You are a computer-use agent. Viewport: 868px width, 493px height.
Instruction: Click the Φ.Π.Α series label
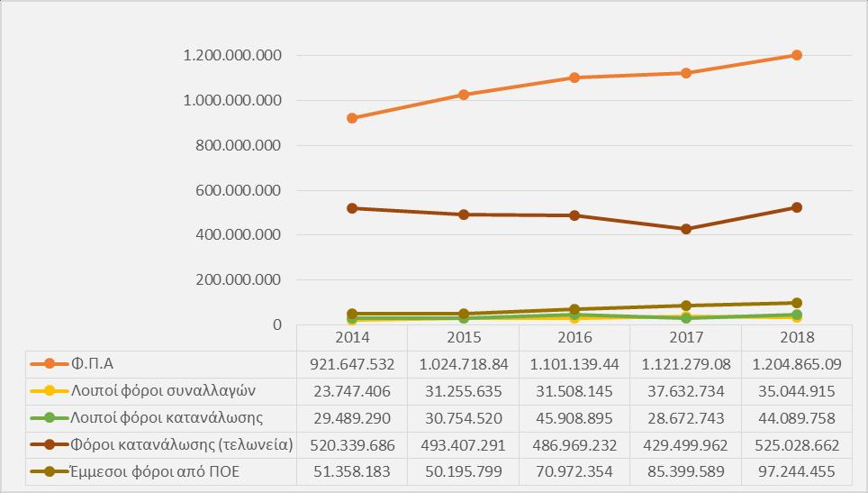click(92, 364)
